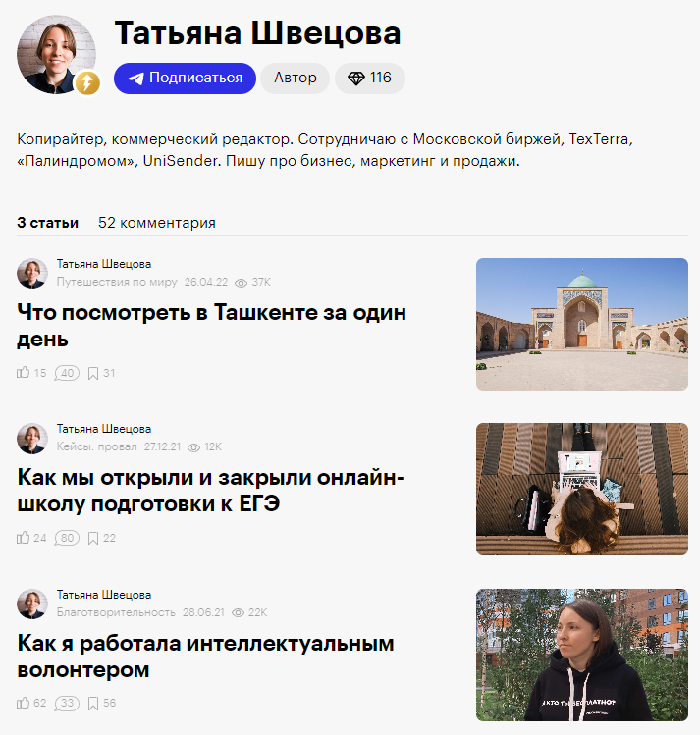Viewport: 700px width, 735px height.
Task: Click the diamond 116 rating badge
Action: [370, 79]
